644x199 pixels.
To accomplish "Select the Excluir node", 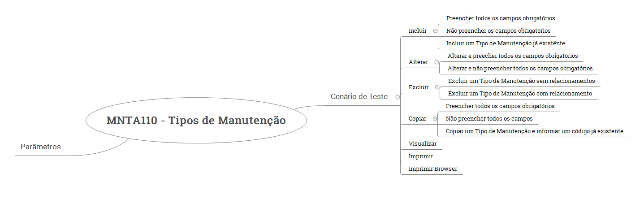I will [419, 87].
